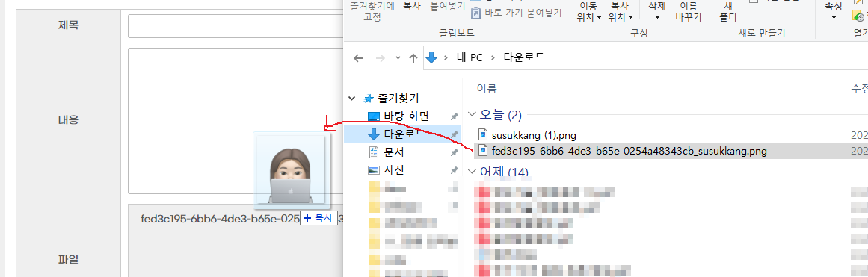Open 즐겨찾기 in the navigation pane
This screenshot has height=277, width=868.
coord(398,99)
